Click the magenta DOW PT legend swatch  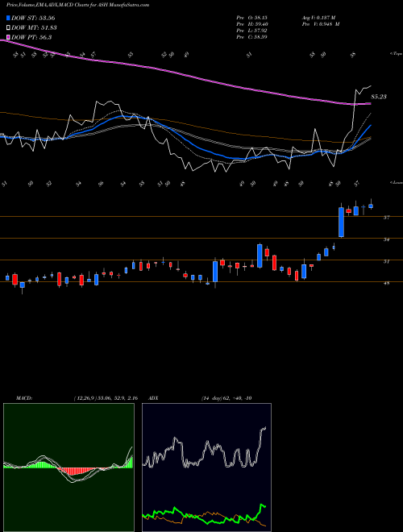9,37
